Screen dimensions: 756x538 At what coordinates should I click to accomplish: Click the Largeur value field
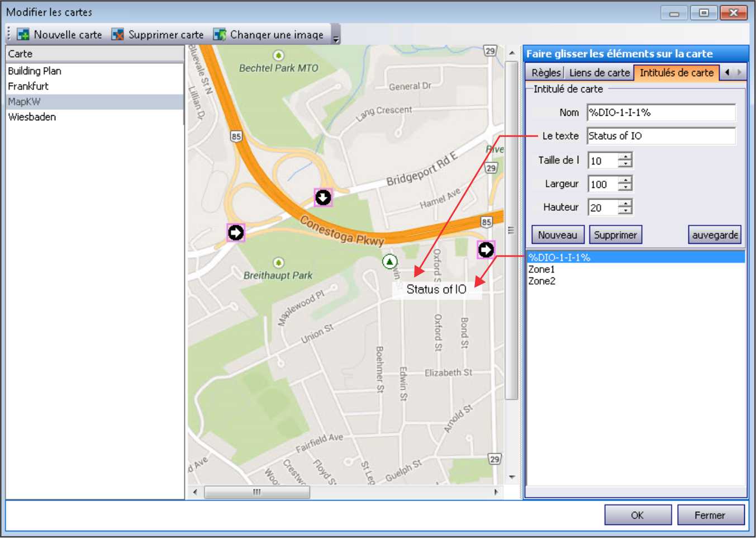[603, 184]
